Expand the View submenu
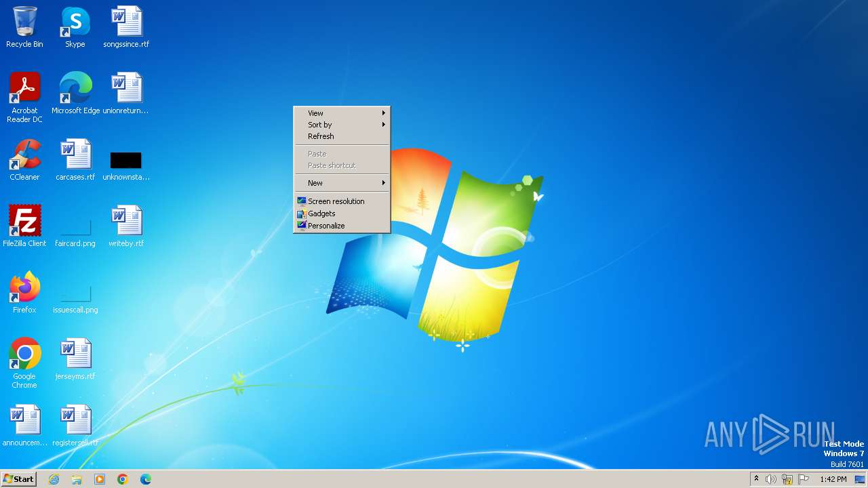The image size is (868, 488). (x=342, y=113)
